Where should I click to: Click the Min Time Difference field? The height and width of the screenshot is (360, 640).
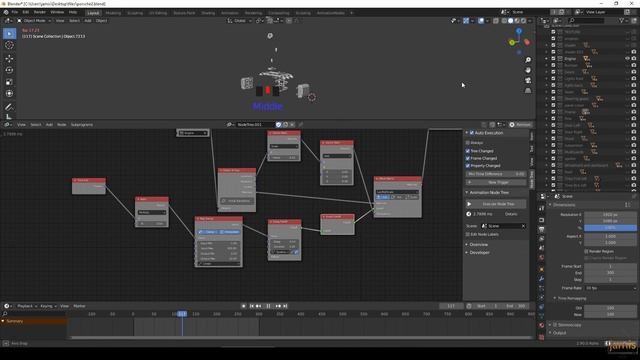click(496, 174)
